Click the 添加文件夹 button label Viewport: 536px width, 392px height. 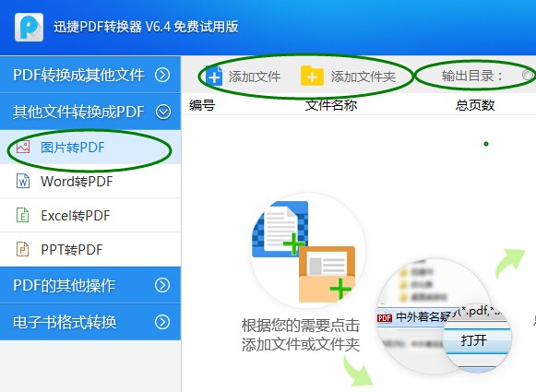(x=363, y=77)
